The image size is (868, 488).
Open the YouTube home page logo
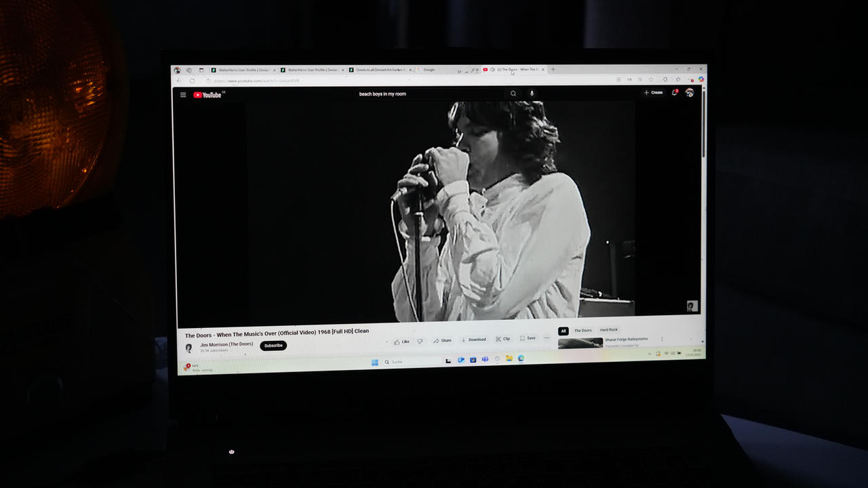click(207, 94)
